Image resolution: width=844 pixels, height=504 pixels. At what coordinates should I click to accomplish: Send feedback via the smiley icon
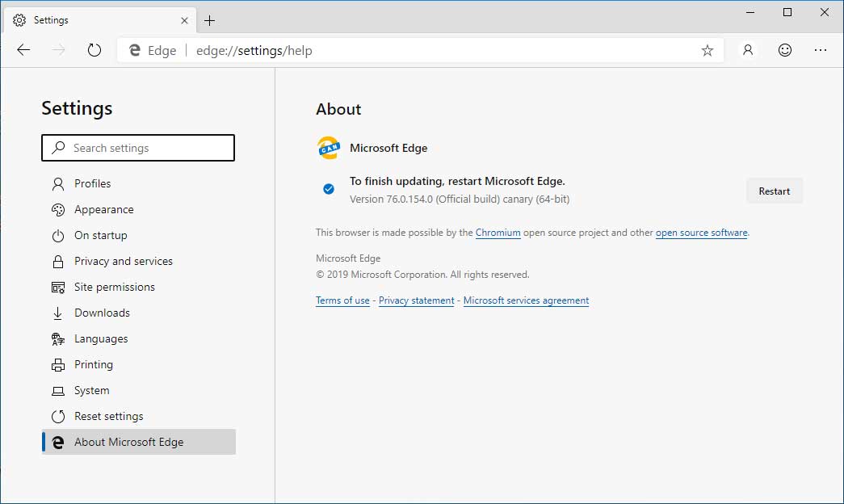pos(785,50)
